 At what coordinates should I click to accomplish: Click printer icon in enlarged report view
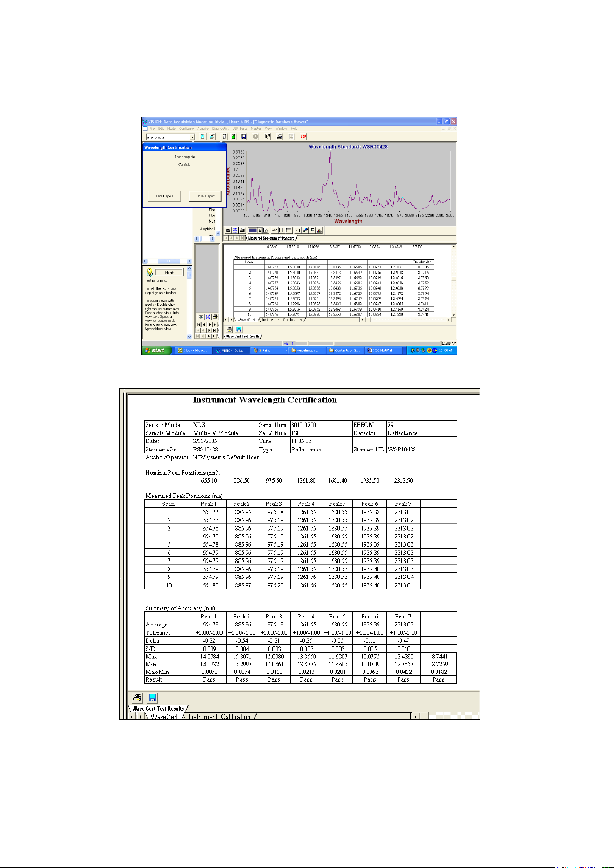138,697
